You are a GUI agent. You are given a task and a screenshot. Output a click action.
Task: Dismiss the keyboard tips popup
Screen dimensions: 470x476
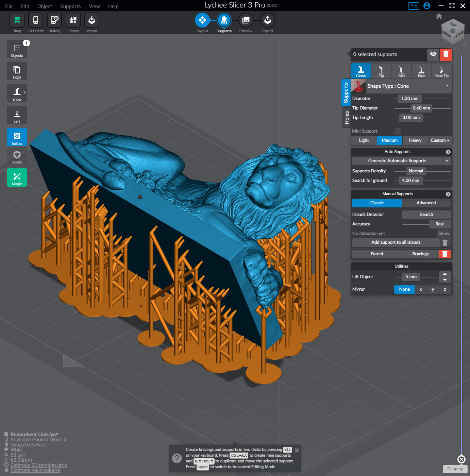297,450
